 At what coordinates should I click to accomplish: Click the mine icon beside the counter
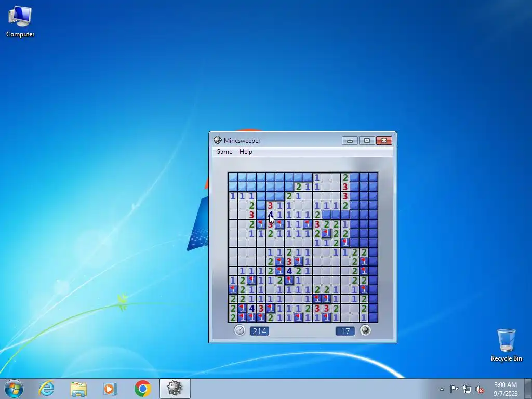pyautogui.click(x=365, y=330)
